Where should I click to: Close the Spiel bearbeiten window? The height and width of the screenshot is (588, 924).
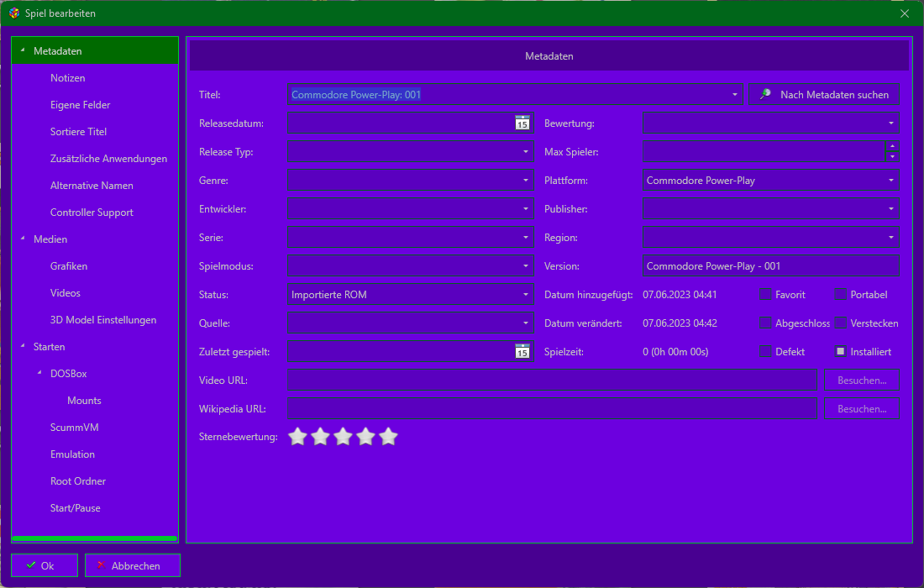click(x=905, y=13)
